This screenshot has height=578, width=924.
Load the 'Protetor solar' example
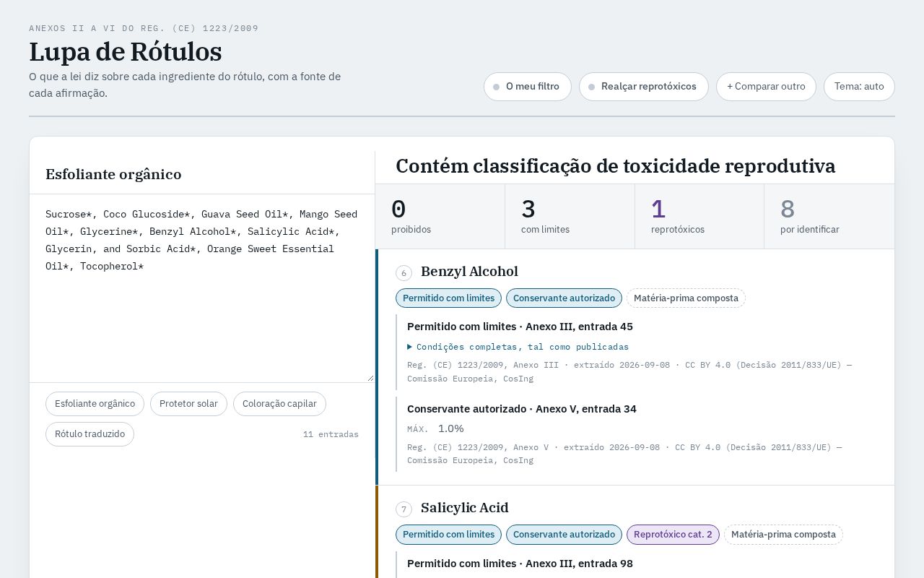[188, 404]
